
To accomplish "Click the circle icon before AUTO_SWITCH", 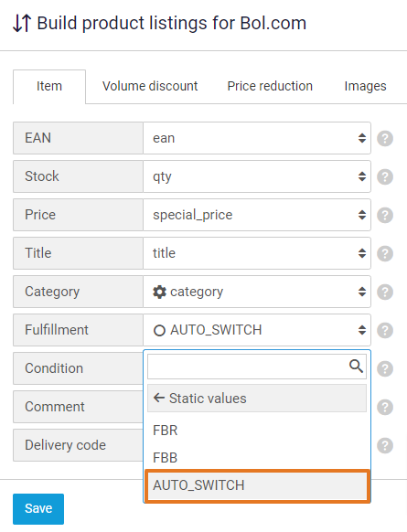I will coord(159,330).
